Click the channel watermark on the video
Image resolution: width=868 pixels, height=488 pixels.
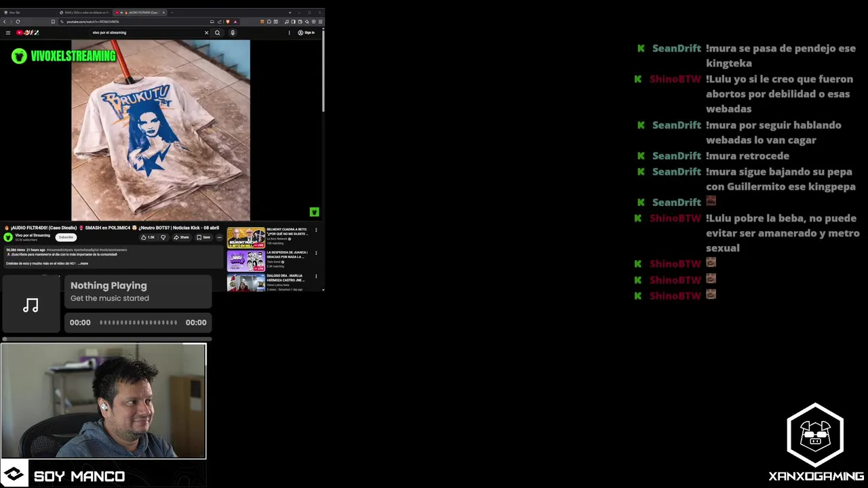click(x=314, y=212)
